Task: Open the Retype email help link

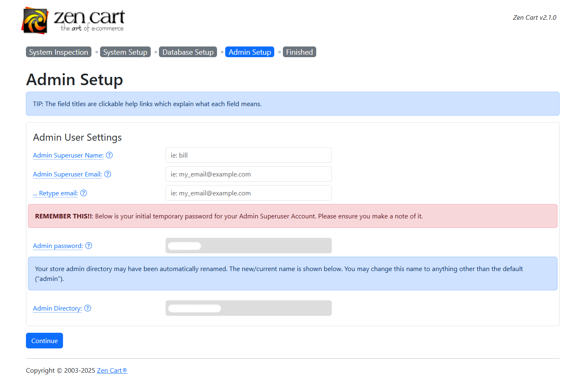Action: [x=55, y=193]
